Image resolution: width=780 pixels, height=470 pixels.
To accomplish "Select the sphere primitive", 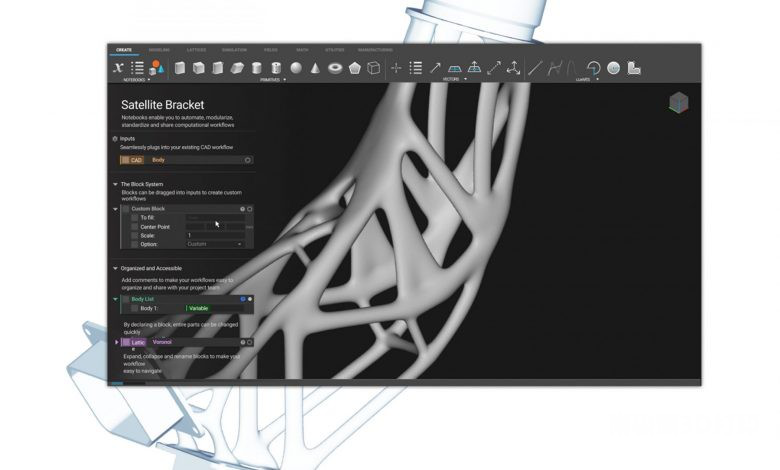I will coord(296,68).
